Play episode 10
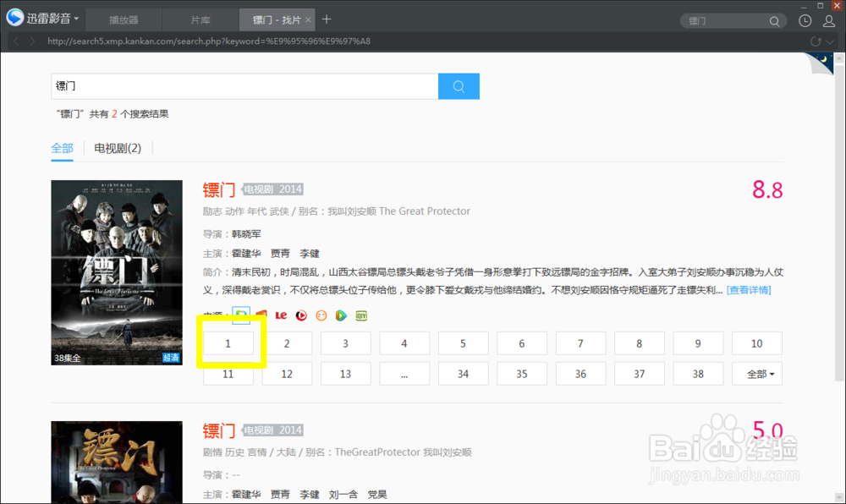 point(757,343)
